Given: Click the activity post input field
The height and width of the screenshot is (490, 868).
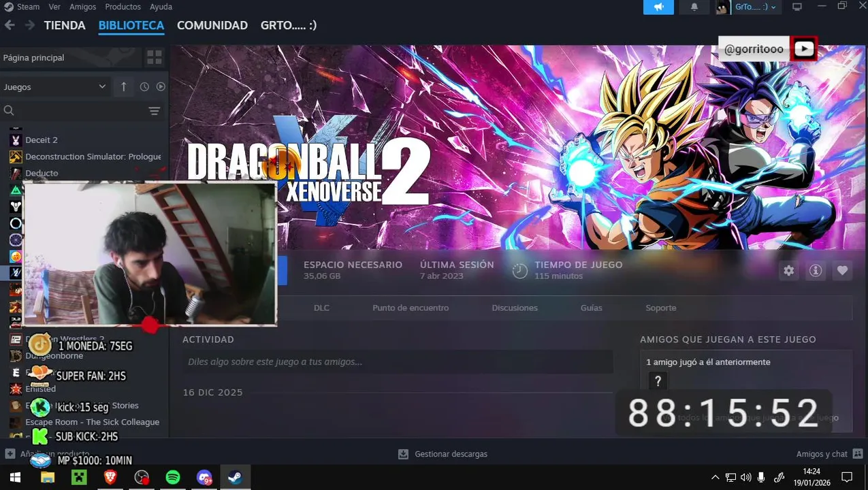Looking at the screenshot, I should click(398, 362).
